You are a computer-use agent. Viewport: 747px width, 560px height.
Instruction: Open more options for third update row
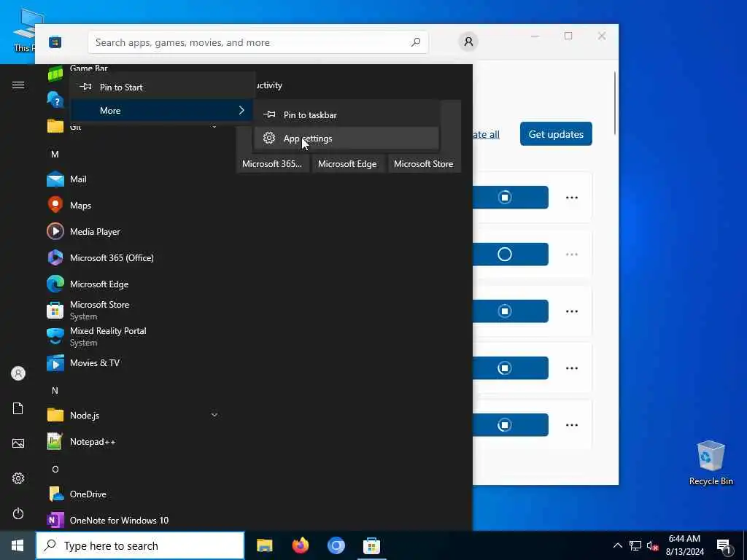point(572,311)
